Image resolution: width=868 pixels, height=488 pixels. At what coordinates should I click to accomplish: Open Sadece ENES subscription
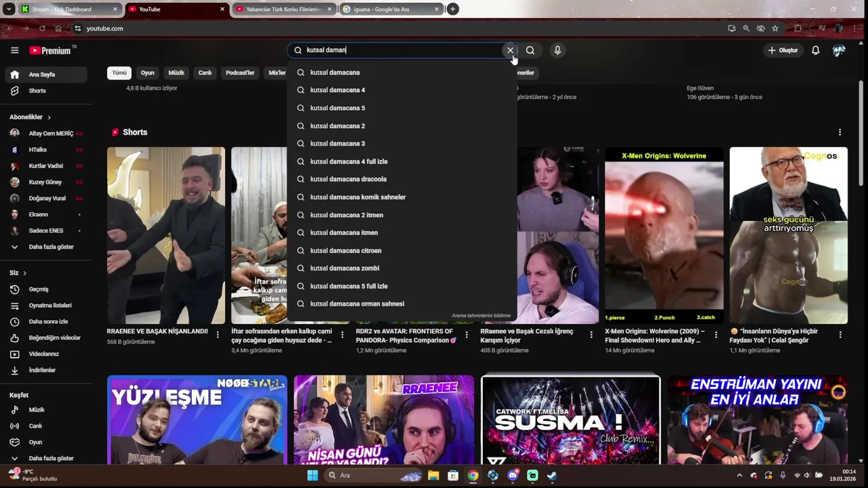click(46, 230)
